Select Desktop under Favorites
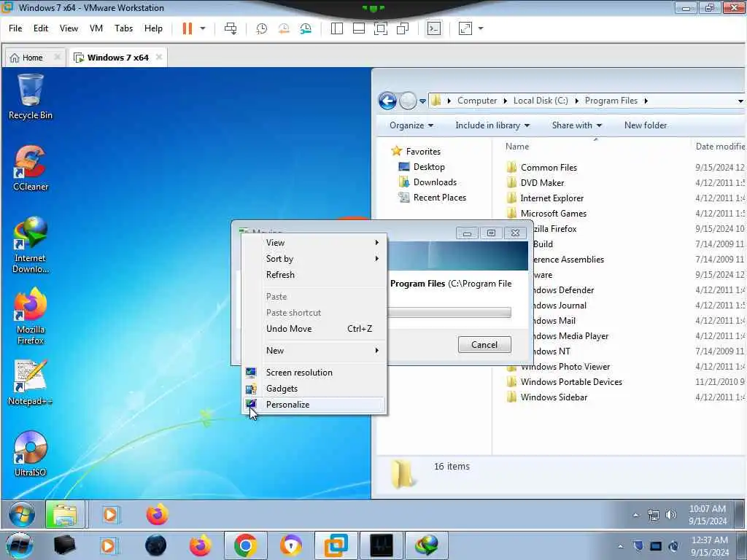 [429, 167]
